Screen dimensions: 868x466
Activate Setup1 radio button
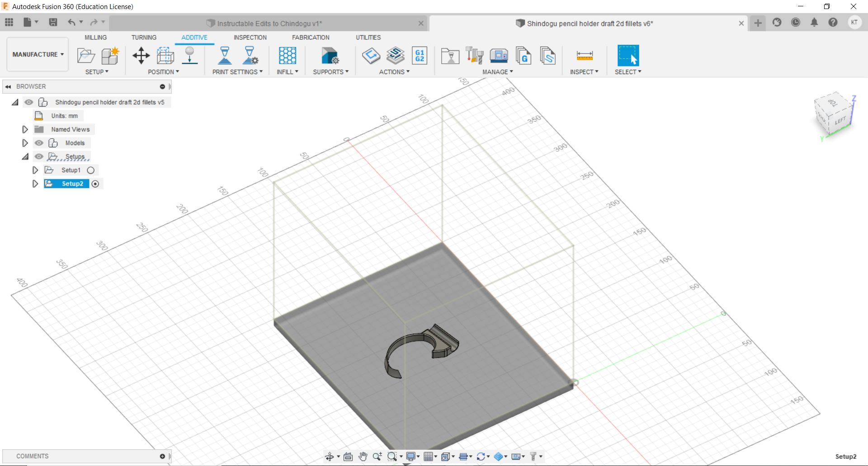(91, 170)
